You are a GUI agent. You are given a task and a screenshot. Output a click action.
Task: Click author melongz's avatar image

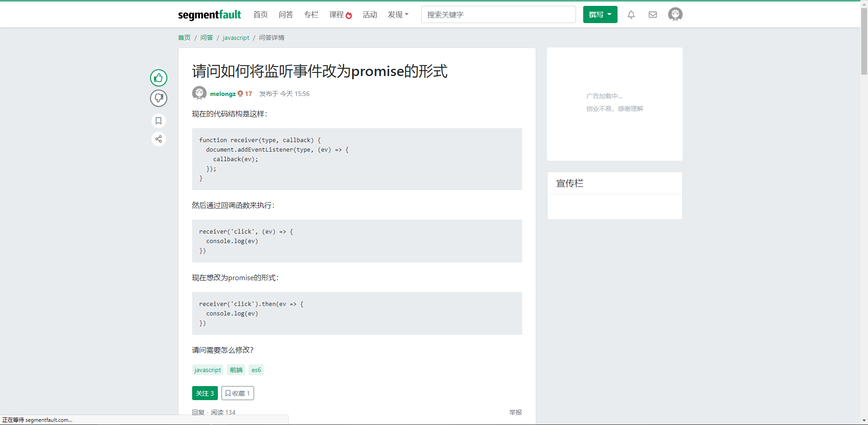click(x=199, y=93)
